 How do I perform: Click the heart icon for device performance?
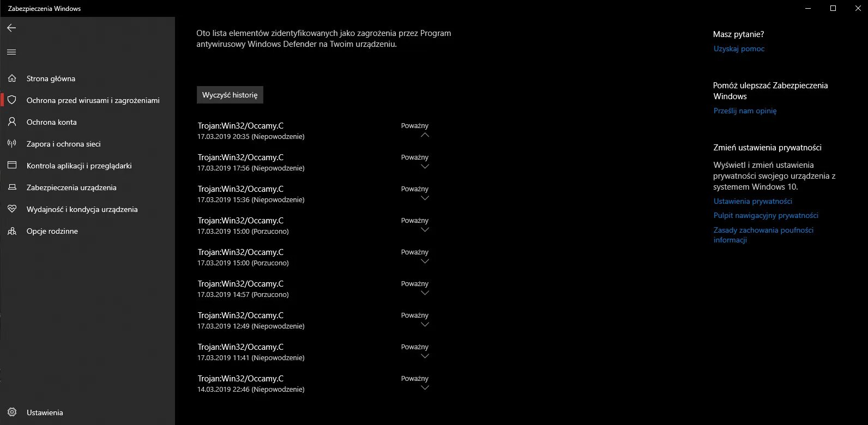12,209
